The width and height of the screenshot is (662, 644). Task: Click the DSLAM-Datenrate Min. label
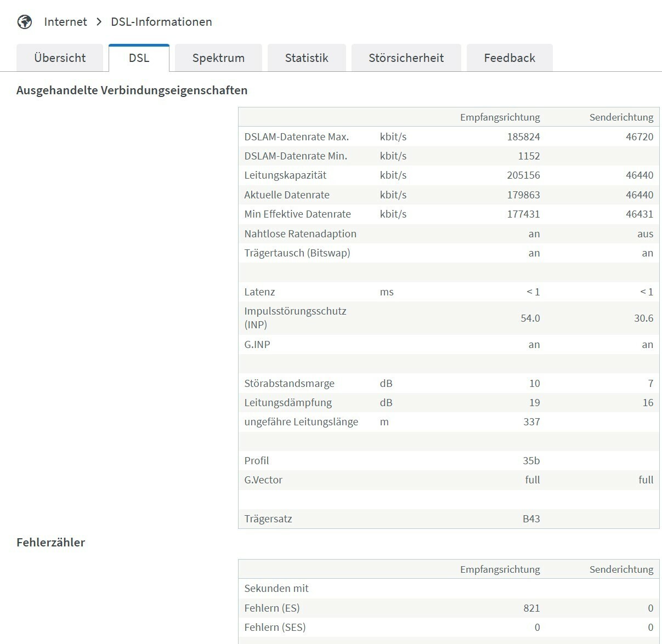point(296,156)
